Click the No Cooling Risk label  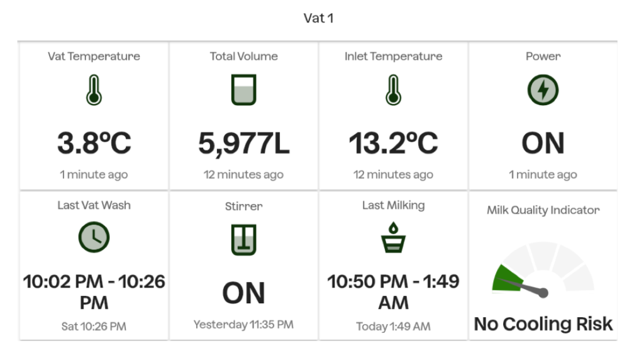click(543, 324)
